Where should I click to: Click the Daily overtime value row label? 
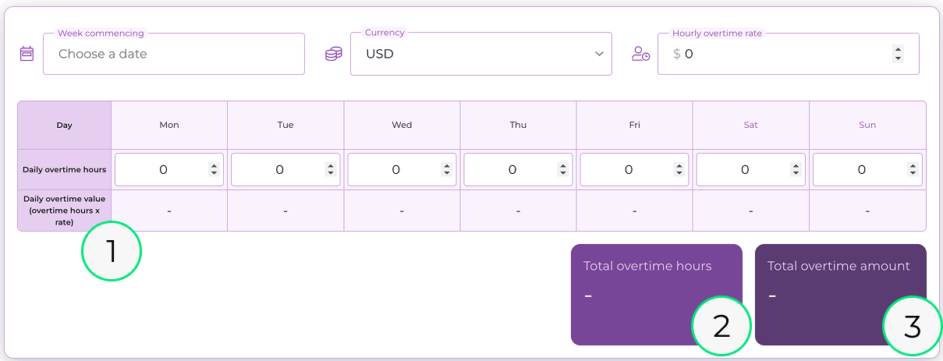64,210
